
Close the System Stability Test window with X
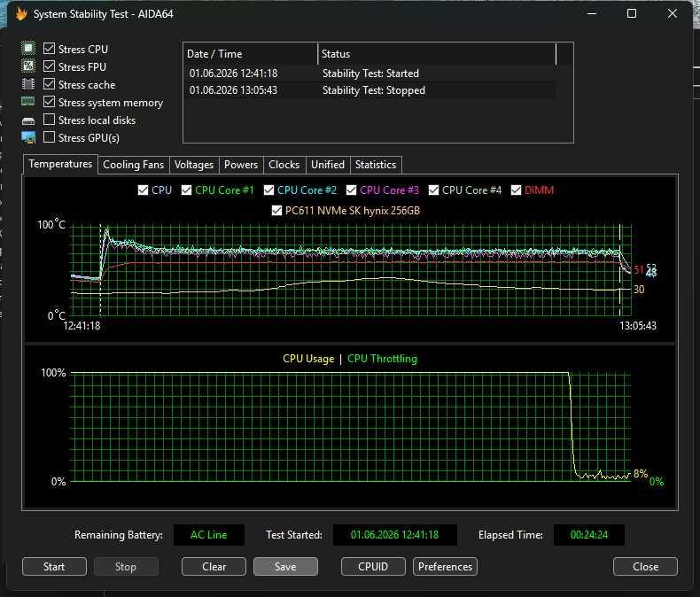[x=673, y=14]
